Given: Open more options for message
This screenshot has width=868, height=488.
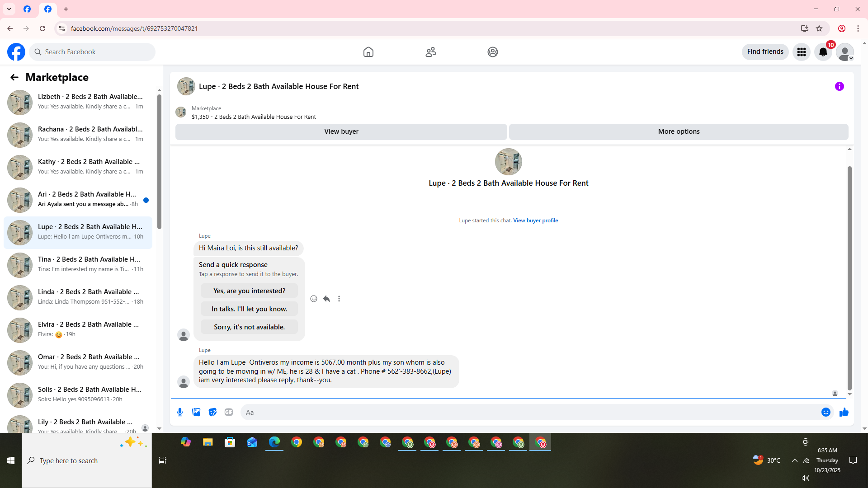Looking at the screenshot, I should [339, 299].
